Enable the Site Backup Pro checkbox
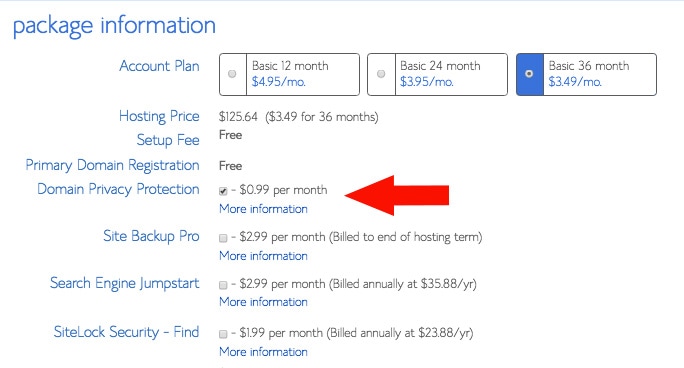This screenshot has height=368, width=684. 223,238
